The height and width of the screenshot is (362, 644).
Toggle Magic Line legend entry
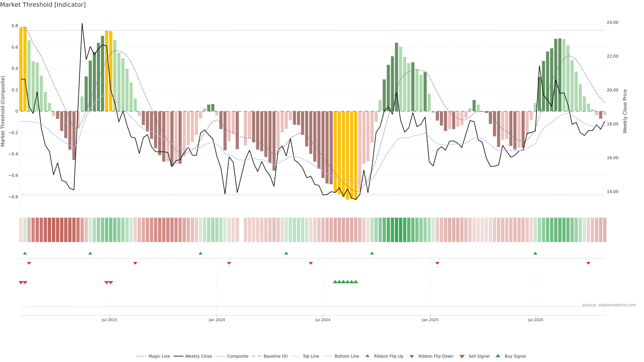pyautogui.click(x=159, y=356)
